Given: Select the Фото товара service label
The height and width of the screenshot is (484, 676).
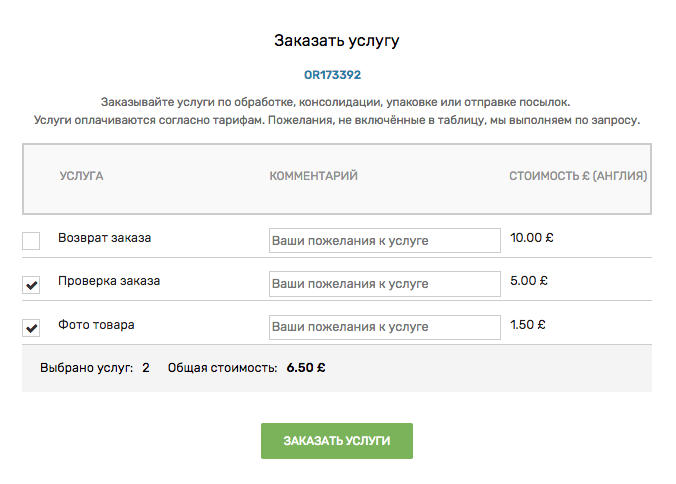Looking at the screenshot, I should click(96, 325).
